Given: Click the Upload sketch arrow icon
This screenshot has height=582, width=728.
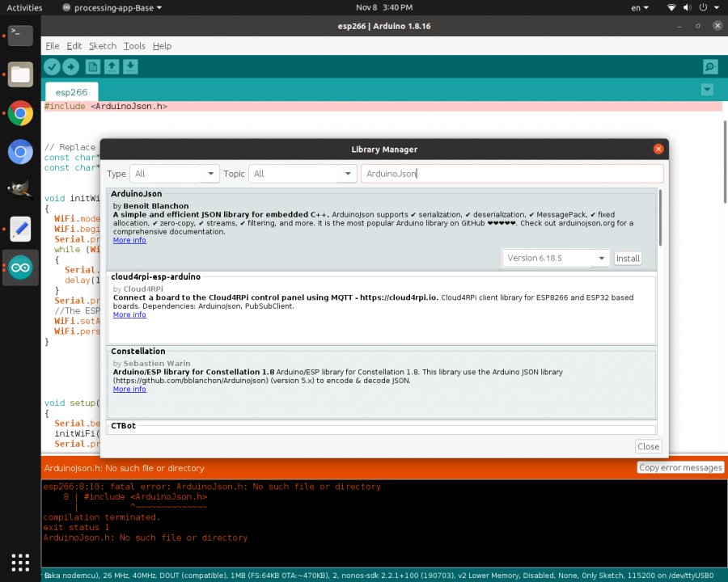Looking at the screenshot, I should (x=70, y=67).
